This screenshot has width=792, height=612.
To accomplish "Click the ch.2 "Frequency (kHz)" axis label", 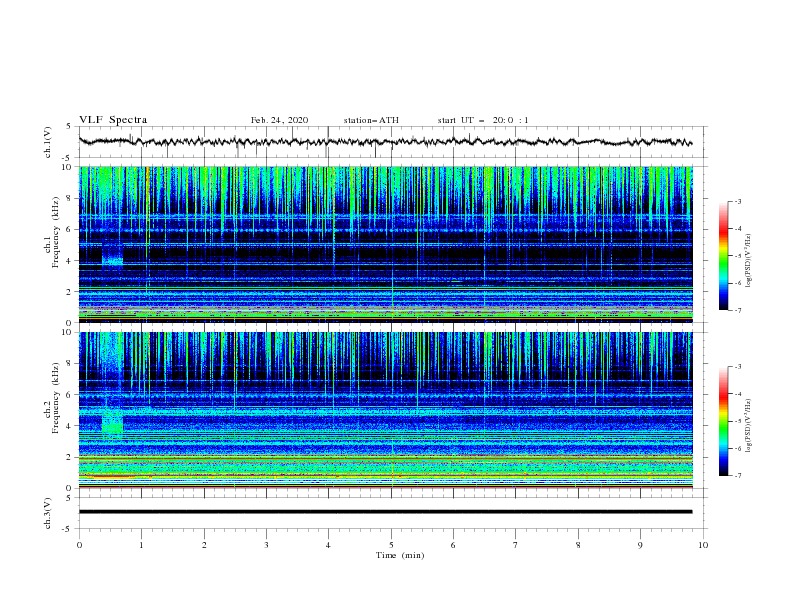I will point(56,397).
